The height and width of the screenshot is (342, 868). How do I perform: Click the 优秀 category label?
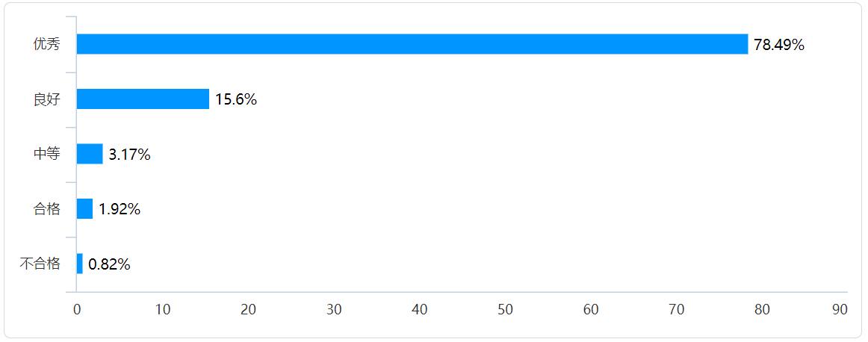point(46,44)
